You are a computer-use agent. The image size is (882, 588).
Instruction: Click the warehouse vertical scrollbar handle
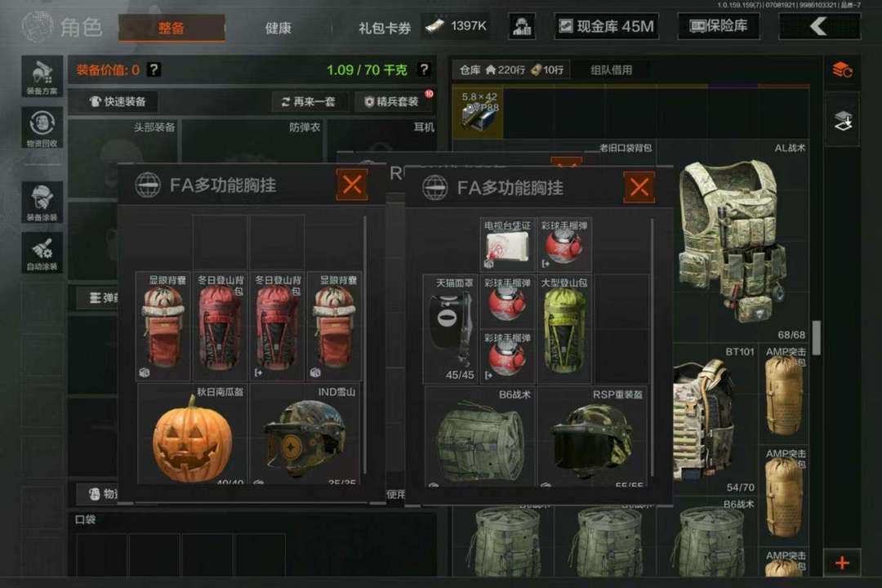[816, 337]
